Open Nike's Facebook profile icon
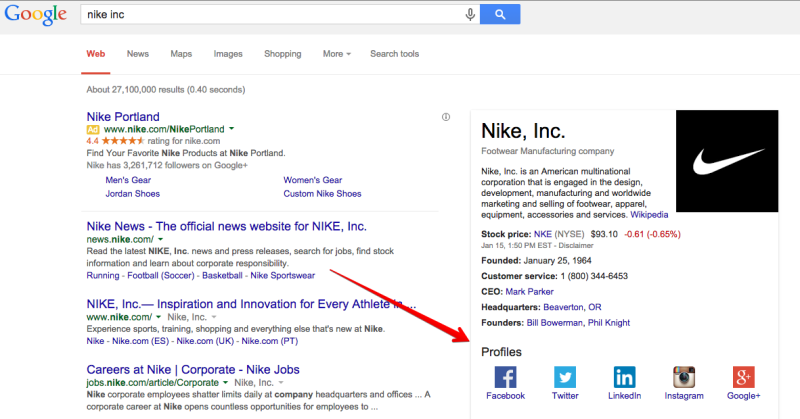800x419 pixels. pyautogui.click(x=505, y=378)
